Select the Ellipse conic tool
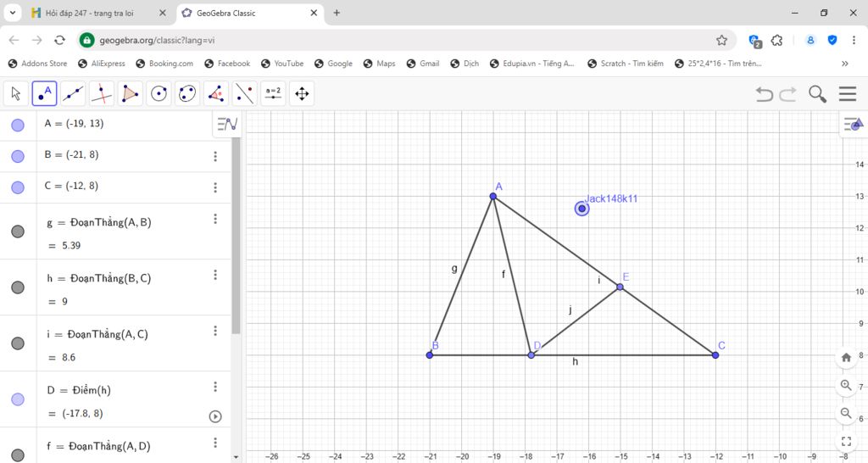This screenshot has width=868, height=463. [x=187, y=93]
